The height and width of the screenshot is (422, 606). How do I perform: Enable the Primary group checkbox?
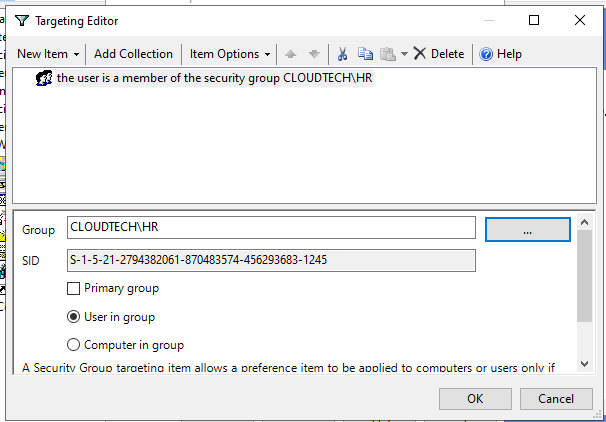[73, 288]
